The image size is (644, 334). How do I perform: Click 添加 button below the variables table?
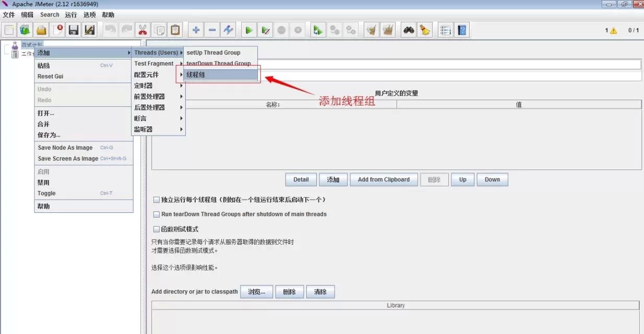click(333, 180)
